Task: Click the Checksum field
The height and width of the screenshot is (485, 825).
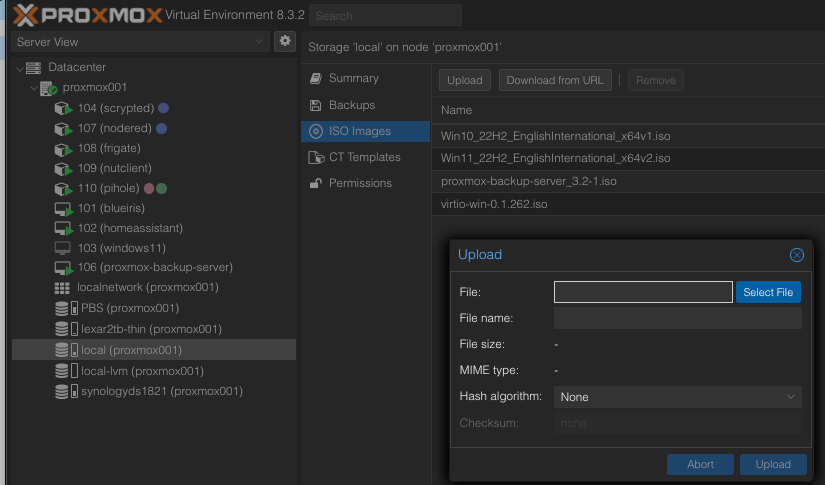Action: [678, 423]
